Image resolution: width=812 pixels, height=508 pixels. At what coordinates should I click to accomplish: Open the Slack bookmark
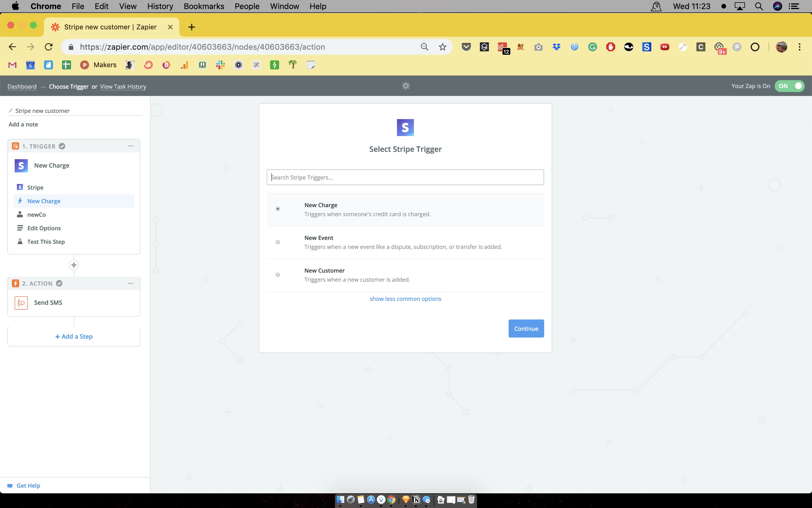[x=220, y=65]
